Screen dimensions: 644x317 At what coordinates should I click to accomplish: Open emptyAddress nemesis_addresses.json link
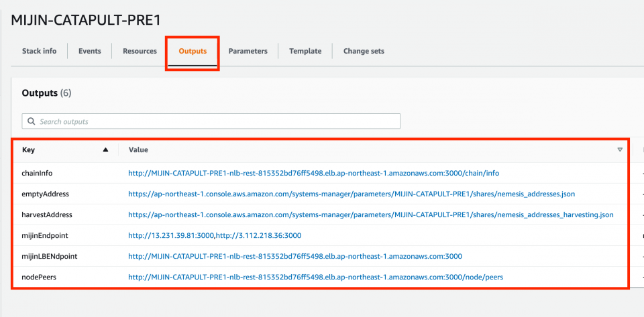tap(351, 194)
